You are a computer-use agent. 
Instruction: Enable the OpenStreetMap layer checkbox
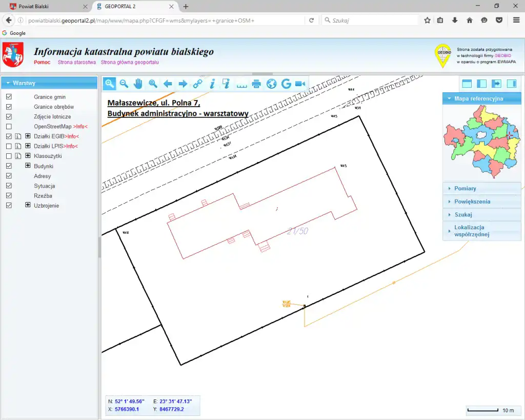pos(9,127)
